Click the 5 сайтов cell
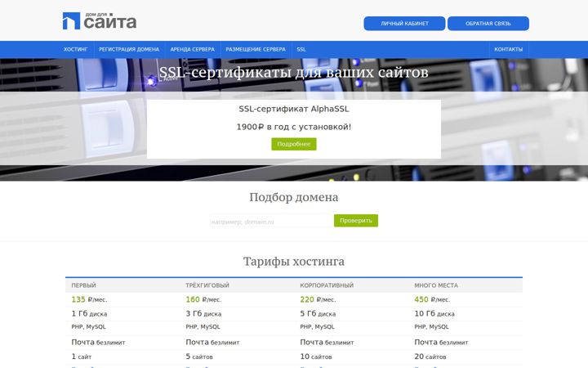Screen dimensions: 588x368 (x=199, y=357)
